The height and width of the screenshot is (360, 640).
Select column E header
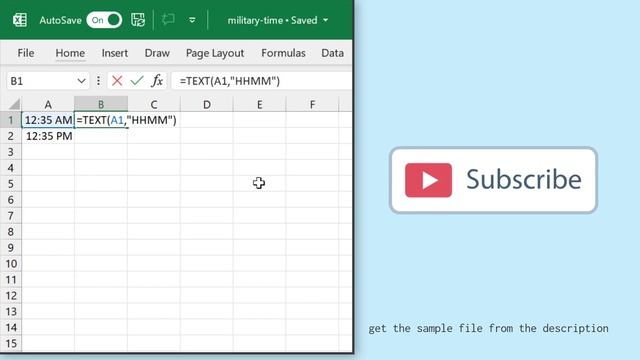pos(260,104)
